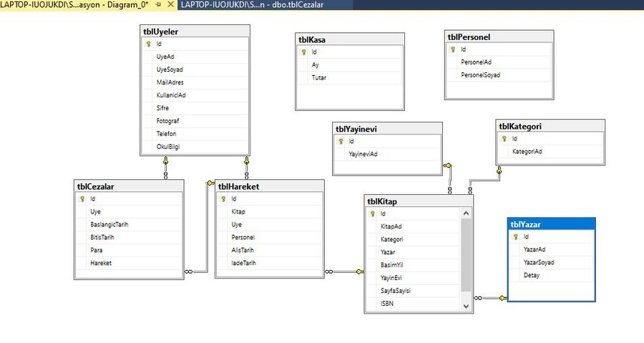Click the primary key icon in tblYayinevi
The height and width of the screenshot is (343, 644).
341,141
